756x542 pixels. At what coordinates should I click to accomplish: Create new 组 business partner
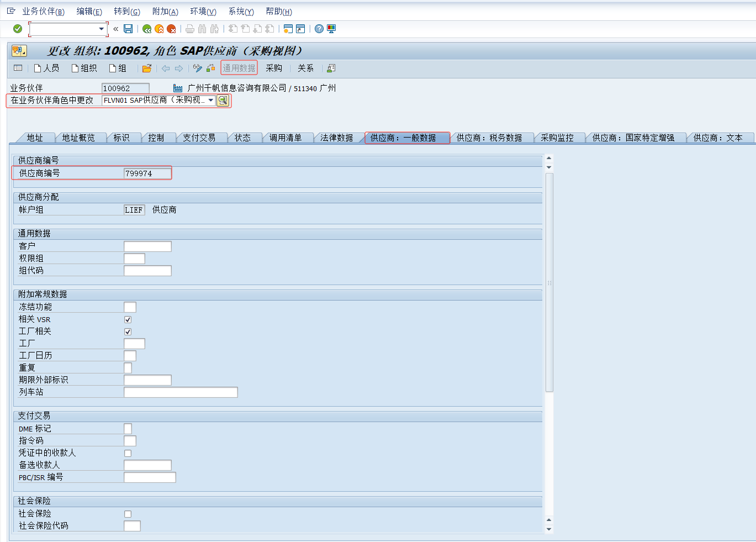click(x=118, y=68)
